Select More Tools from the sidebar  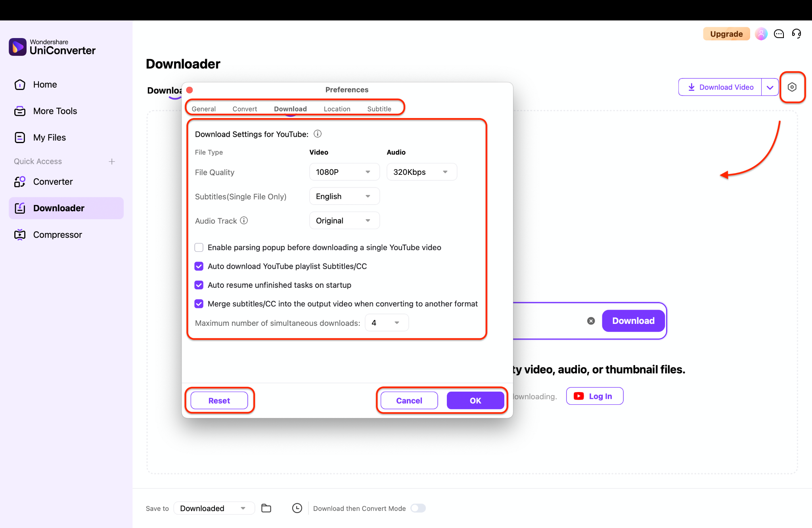pos(55,111)
